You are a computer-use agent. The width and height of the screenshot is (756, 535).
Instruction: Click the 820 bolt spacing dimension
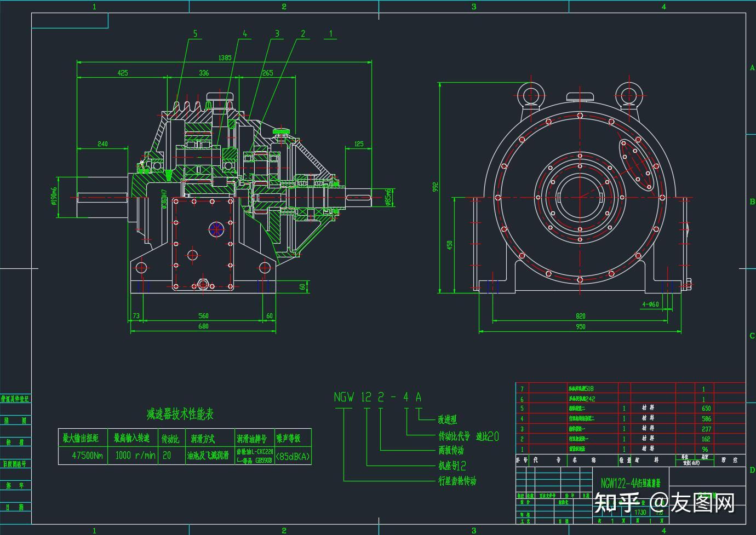pyautogui.click(x=581, y=316)
